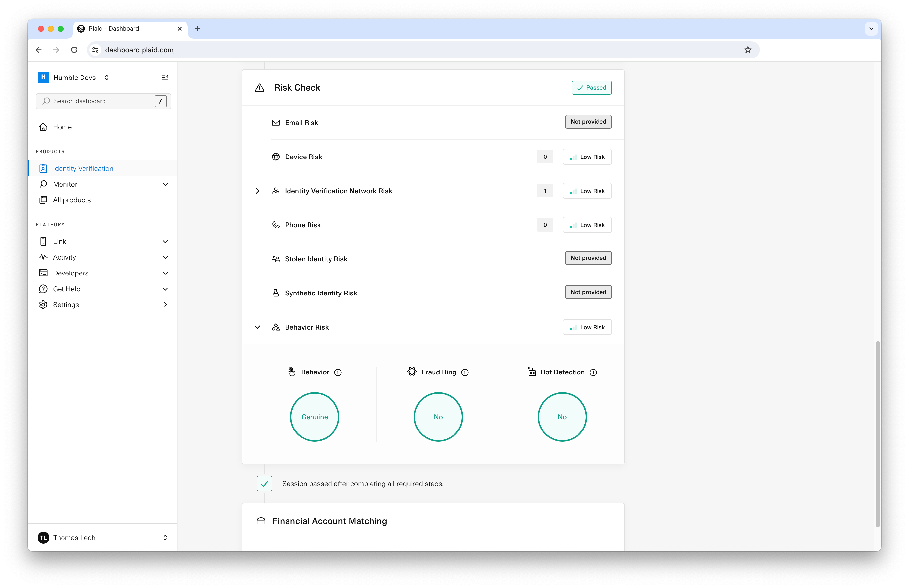Screen dimensions: 909x588
Task: Switch to the Plaid - Dashboard tab
Action: 130,29
